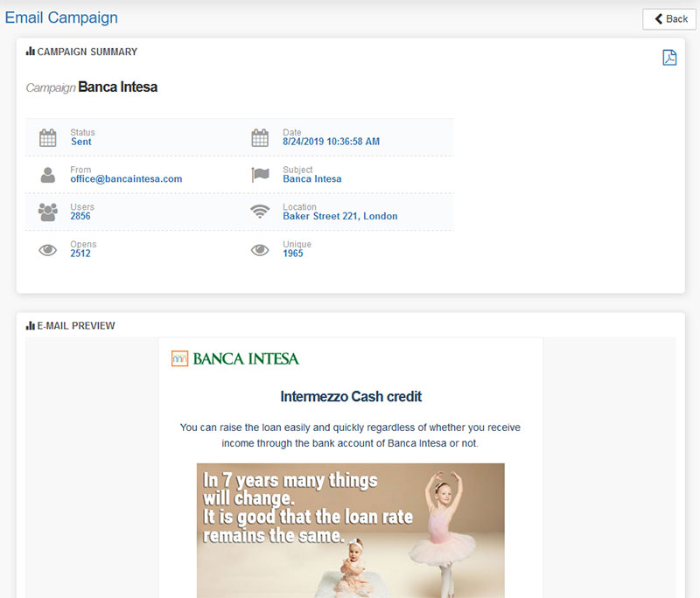700x598 pixels.
Task: Click bar chart icon next to Campaign Summary
Action: [x=31, y=52]
